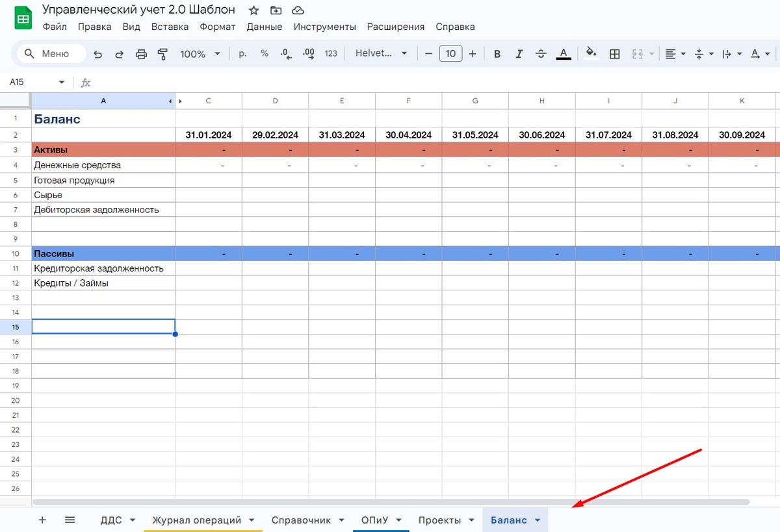Search the menus with the Меню box
Image resolution: width=780 pixels, height=532 pixels.
51,54
